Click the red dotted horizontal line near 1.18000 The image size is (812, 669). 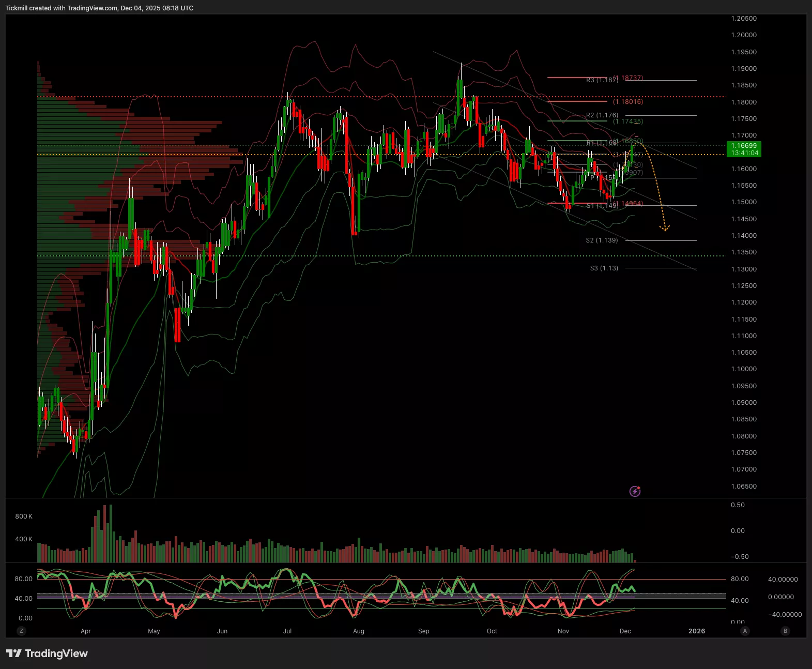pos(362,97)
